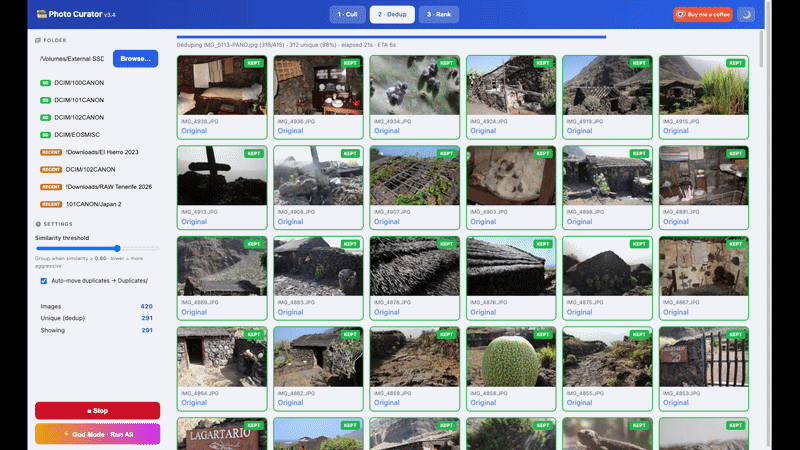This screenshot has width=800, height=450.
Task: Open thumbnail IMG_4853.JPG gate photo
Action: [704, 357]
